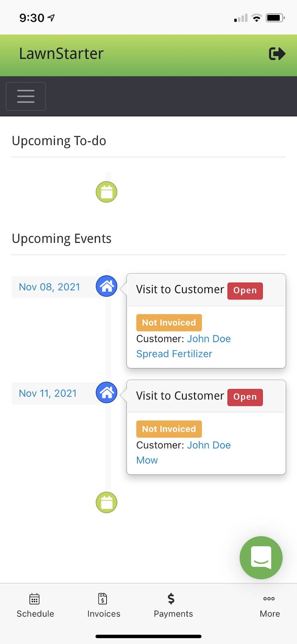Open the Mow service link

[147, 460]
